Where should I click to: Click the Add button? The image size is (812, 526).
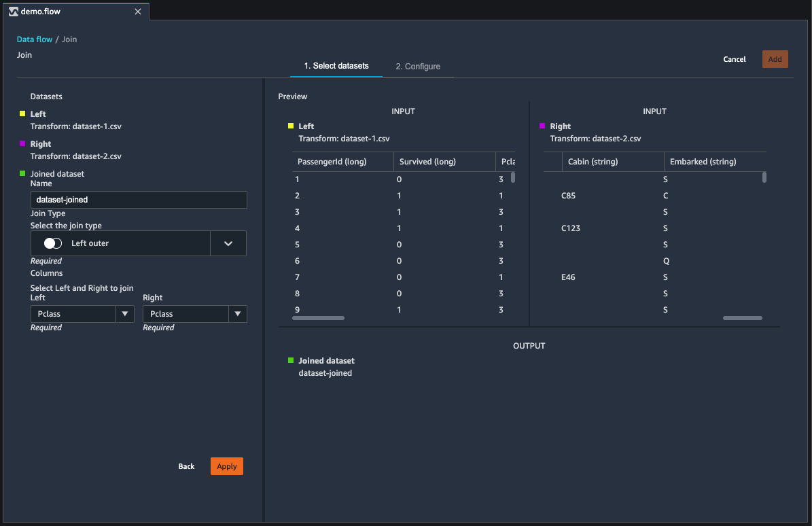pyautogui.click(x=775, y=58)
